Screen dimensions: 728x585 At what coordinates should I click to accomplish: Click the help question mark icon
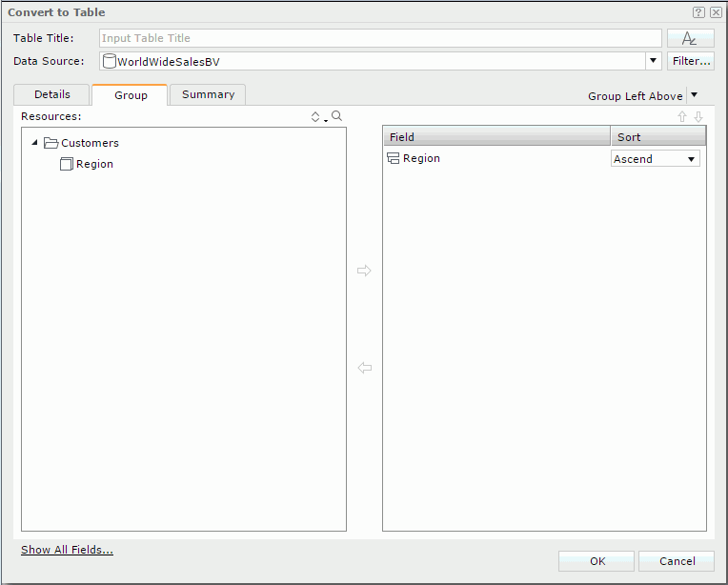[x=698, y=12]
